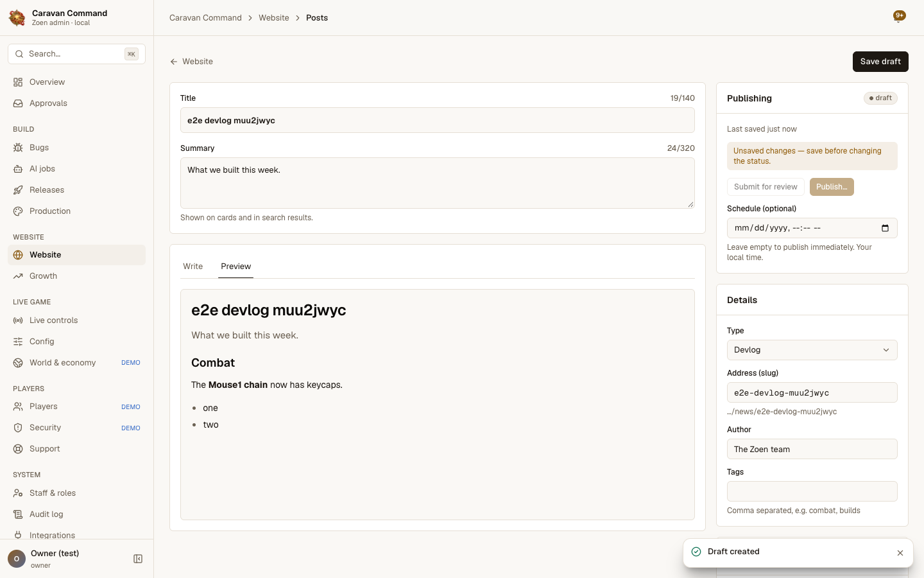The image size is (924, 578).
Task: Open Staff & roles in sidebar
Action: tap(76, 493)
